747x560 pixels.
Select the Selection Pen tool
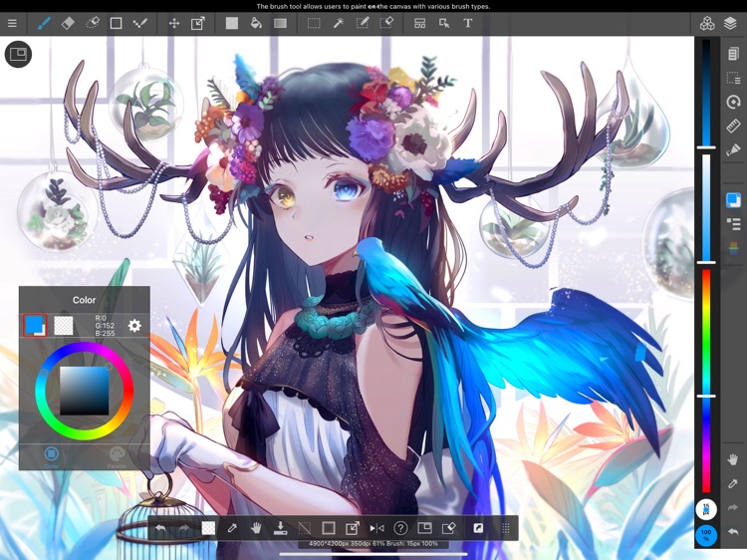tap(363, 23)
